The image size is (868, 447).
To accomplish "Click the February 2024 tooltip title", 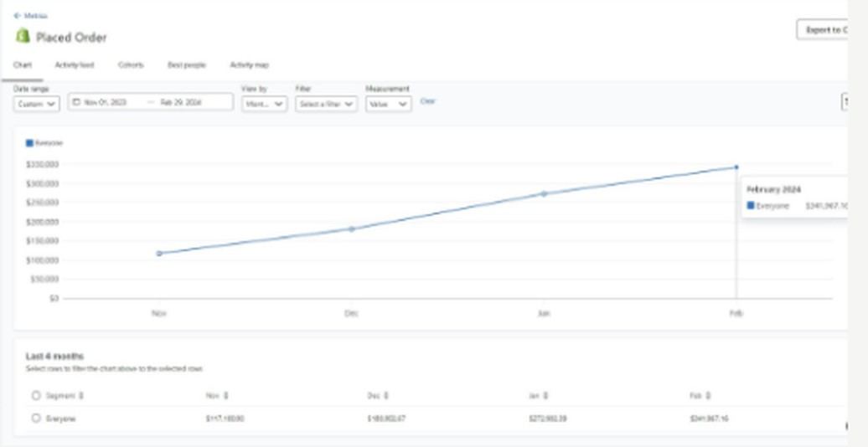I will pos(774,189).
